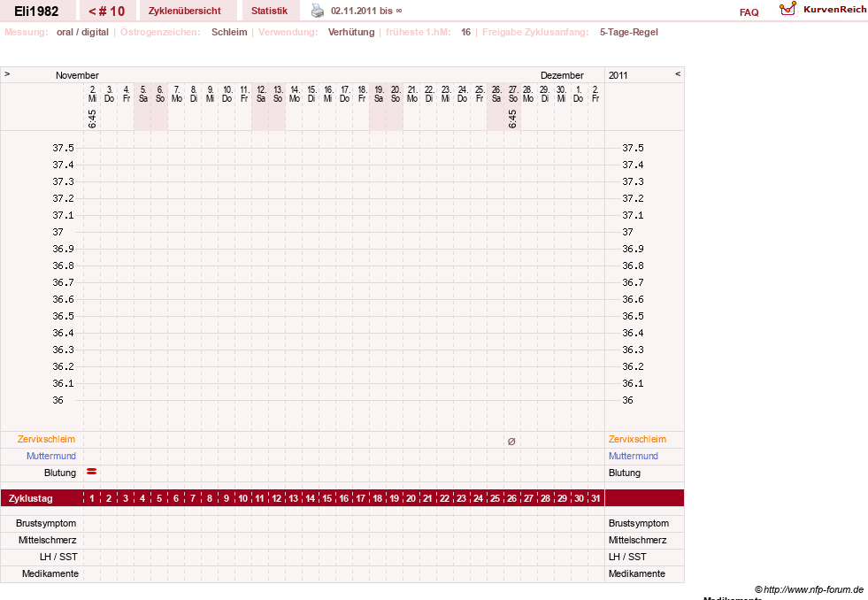868x600 pixels.
Task: Click the 'Zyklustag' row label
Action: pos(31,498)
